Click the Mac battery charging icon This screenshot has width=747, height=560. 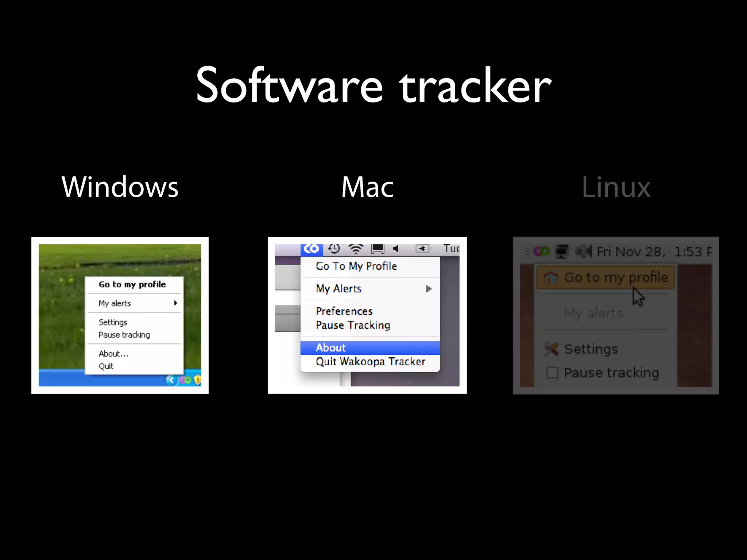423,249
